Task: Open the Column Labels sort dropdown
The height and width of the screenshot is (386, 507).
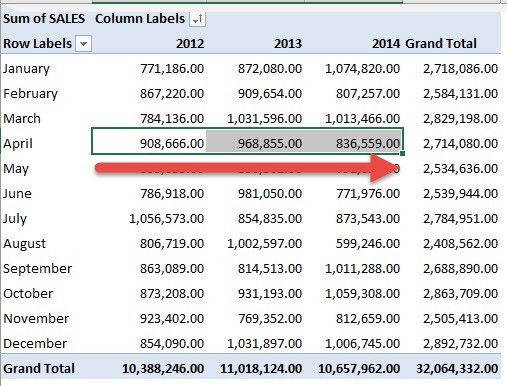Action: coord(197,19)
